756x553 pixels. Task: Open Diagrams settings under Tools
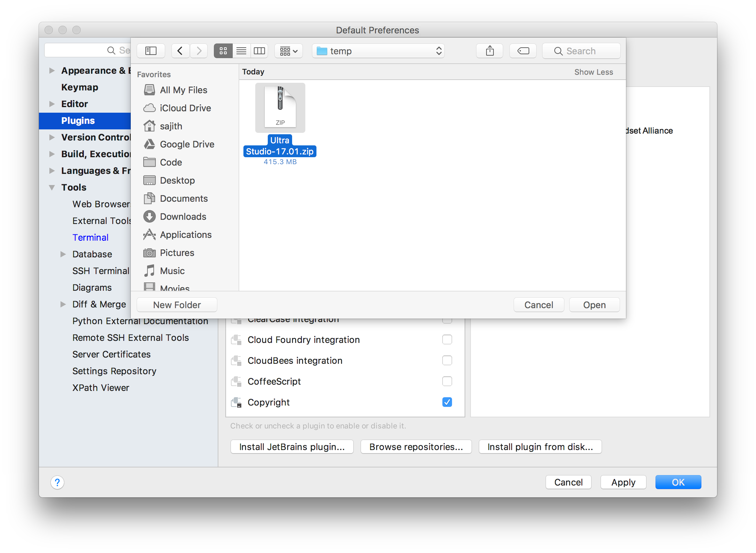tap(92, 287)
